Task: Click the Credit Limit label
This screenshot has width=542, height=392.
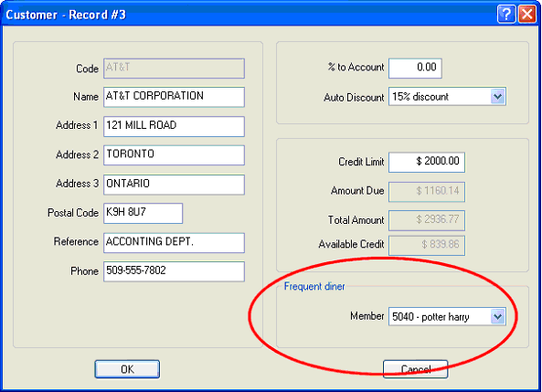Action: coord(361,162)
